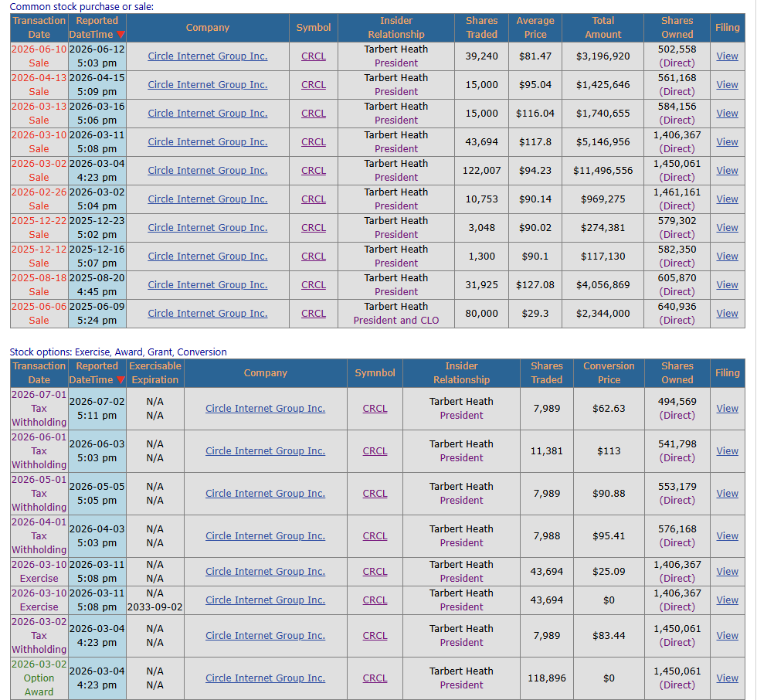Click the Exercisable Expiration column header
The width and height of the screenshot is (757, 700).
point(155,372)
